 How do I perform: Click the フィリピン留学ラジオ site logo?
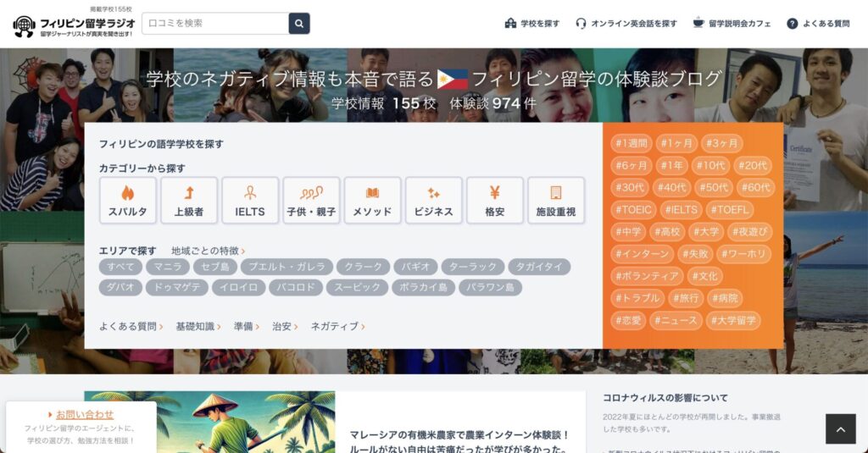tap(74, 25)
